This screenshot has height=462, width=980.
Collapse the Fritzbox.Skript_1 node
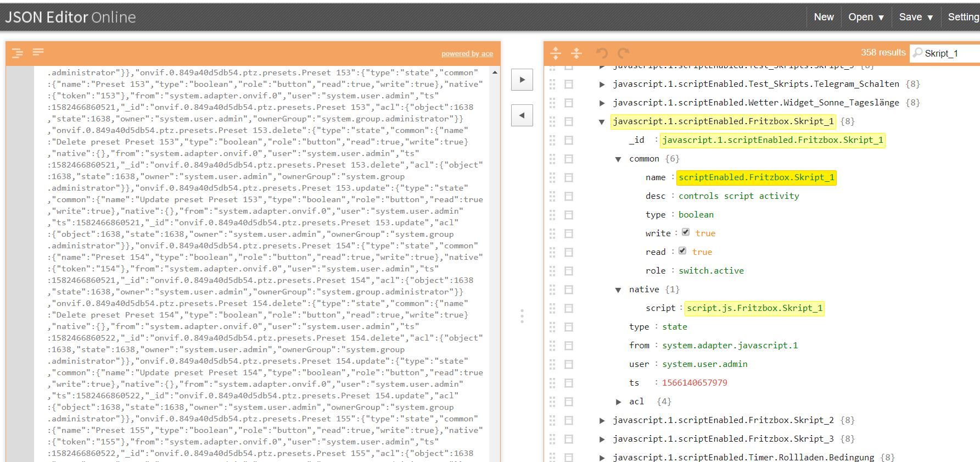coord(602,122)
